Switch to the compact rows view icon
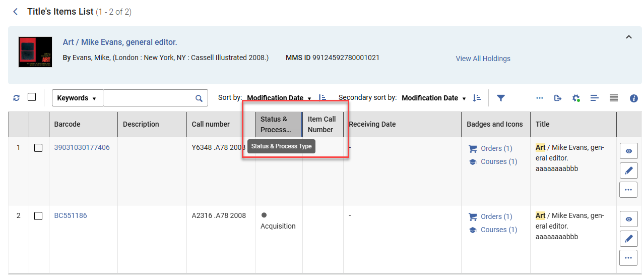 (613, 98)
